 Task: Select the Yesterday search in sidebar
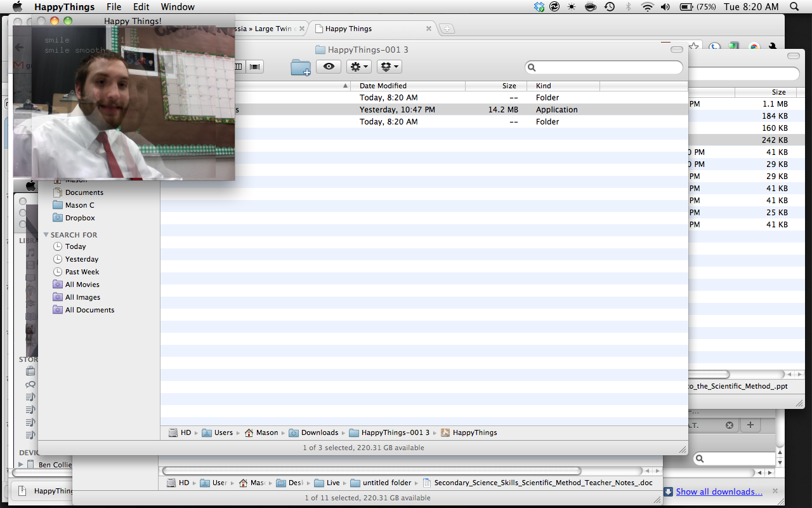point(81,259)
